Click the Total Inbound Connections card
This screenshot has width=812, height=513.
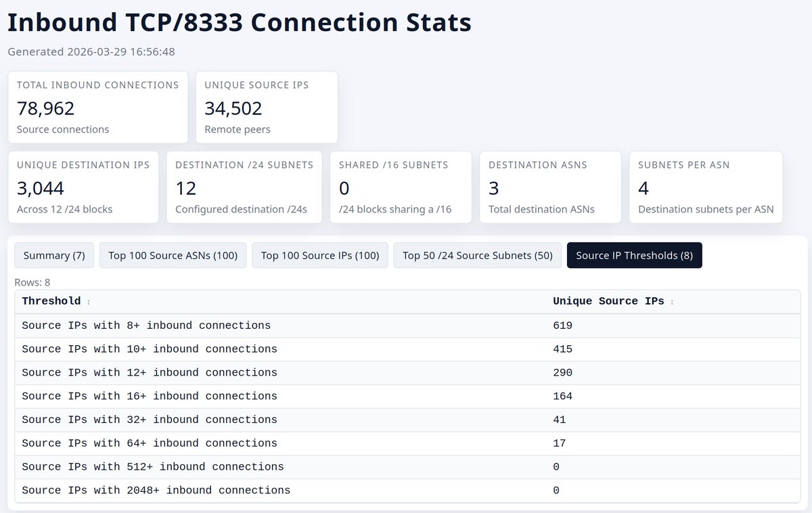click(98, 107)
